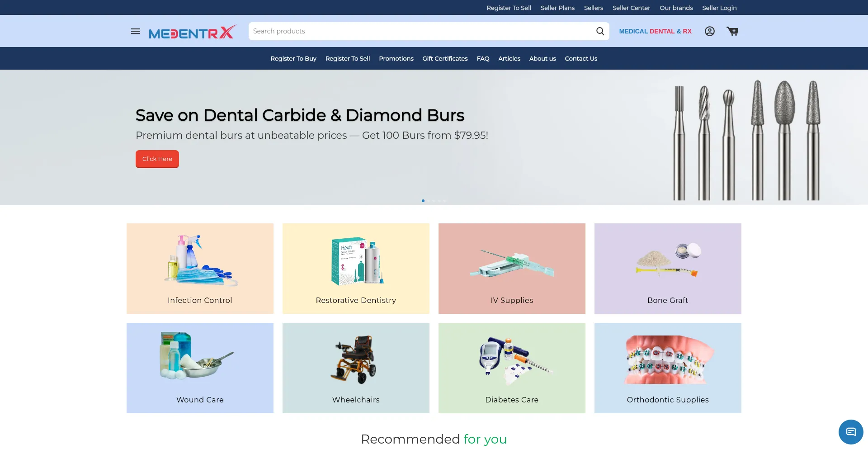Open the Seller Login link
The height and width of the screenshot is (449, 868).
[719, 8]
